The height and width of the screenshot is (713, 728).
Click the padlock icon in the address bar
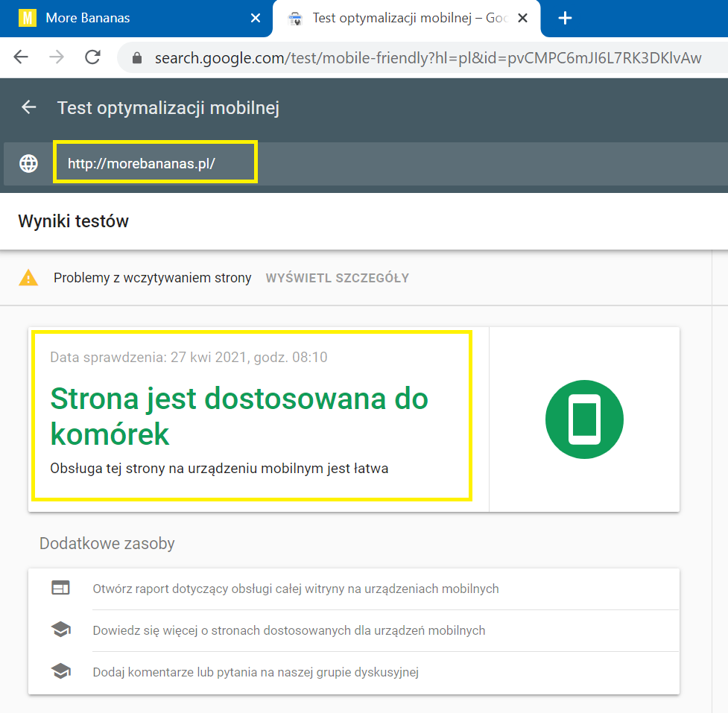coord(136,58)
